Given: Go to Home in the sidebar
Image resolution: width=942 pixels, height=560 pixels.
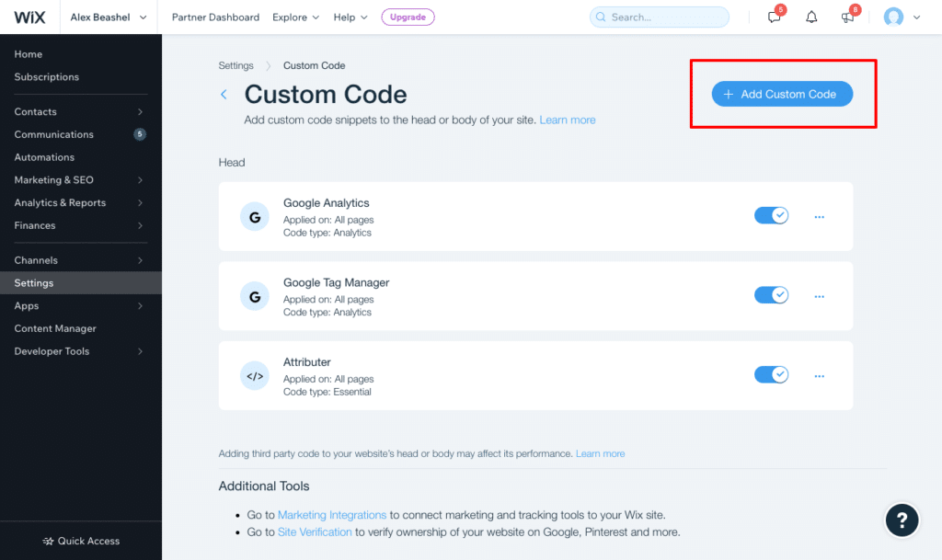Looking at the screenshot, I should tap(29, 54).
